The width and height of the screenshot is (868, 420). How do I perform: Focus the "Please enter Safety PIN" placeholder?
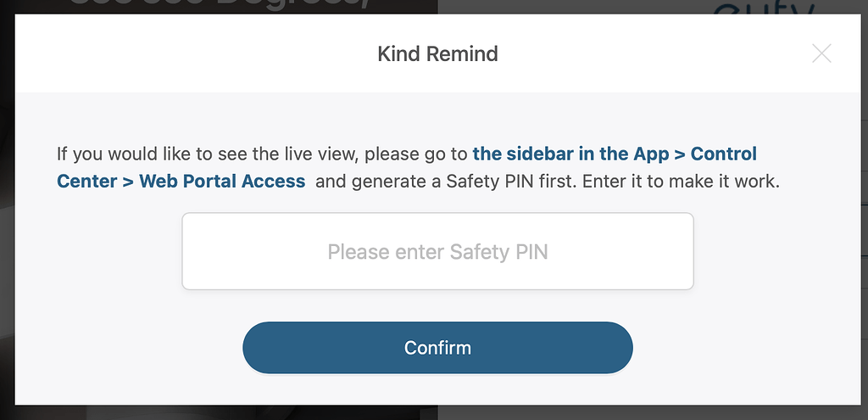(x=437, y=252)
